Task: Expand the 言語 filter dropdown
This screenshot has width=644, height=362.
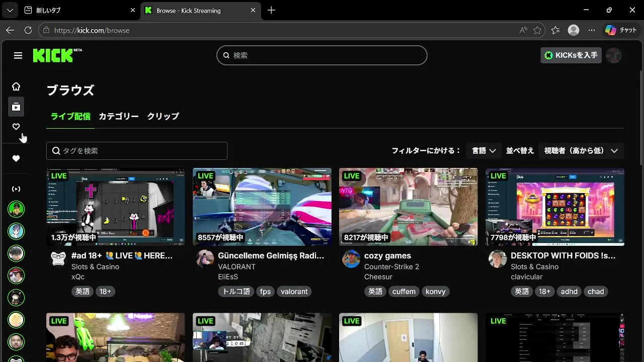Action: tap(484, 151)
